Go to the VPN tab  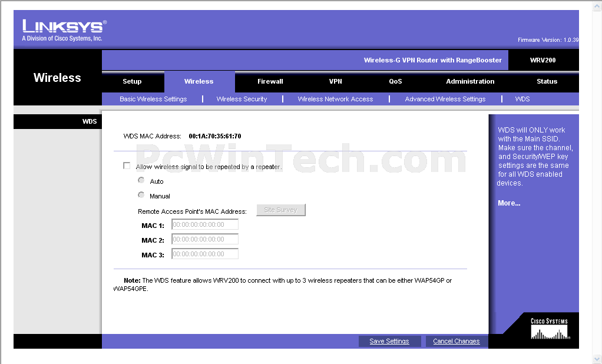(x=336, y=81)
